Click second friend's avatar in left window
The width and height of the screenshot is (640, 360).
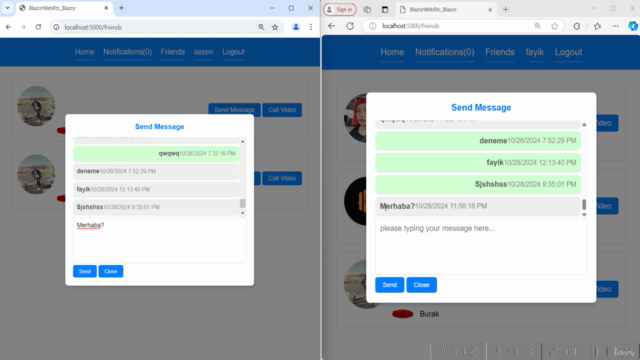coord(36,174)
